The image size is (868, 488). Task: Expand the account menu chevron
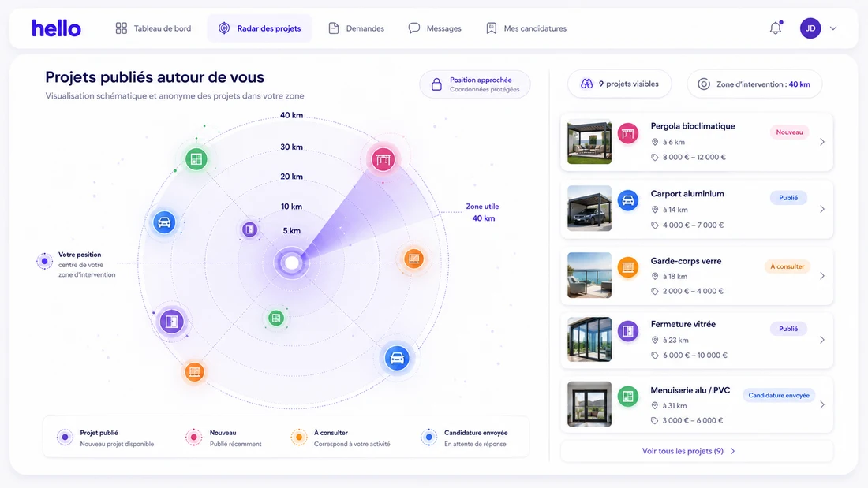pyautogui.click(x=833, y=28)
